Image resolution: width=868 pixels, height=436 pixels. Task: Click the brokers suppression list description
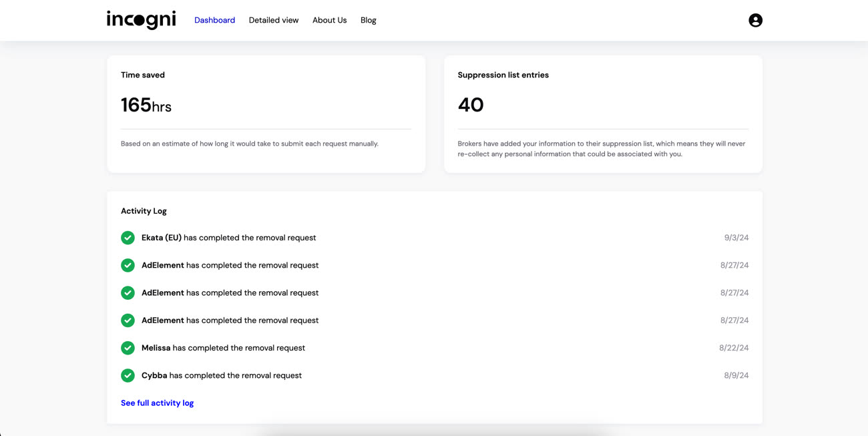tap(602, 149)
